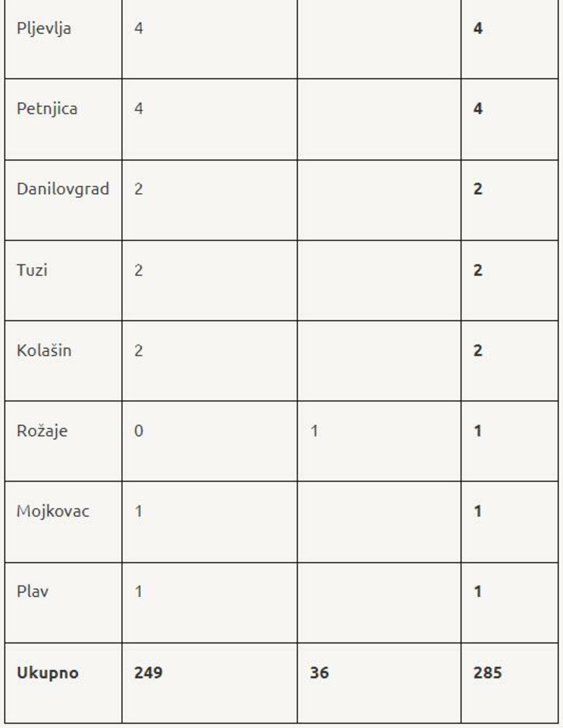Click the bold 285 grand total
The image size is (563, 728).
[x=487, y=673]
